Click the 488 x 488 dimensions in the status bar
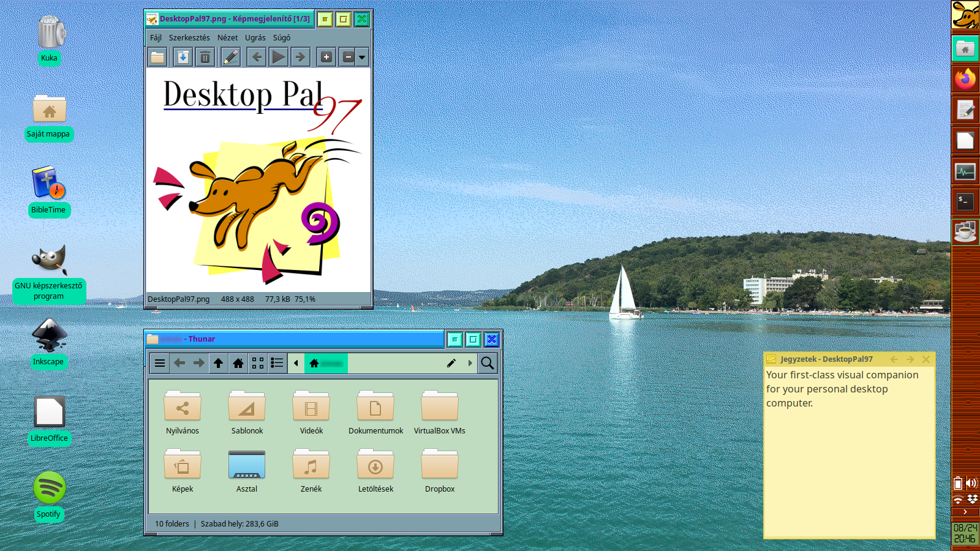980x551 pixels. (x=238, y=299)
